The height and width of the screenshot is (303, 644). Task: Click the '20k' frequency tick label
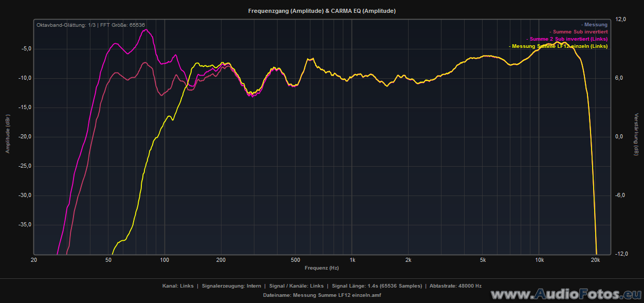595,260
